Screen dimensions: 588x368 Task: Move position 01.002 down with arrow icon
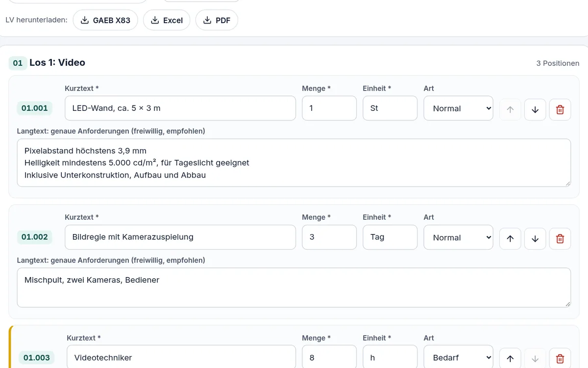point(535,238)
